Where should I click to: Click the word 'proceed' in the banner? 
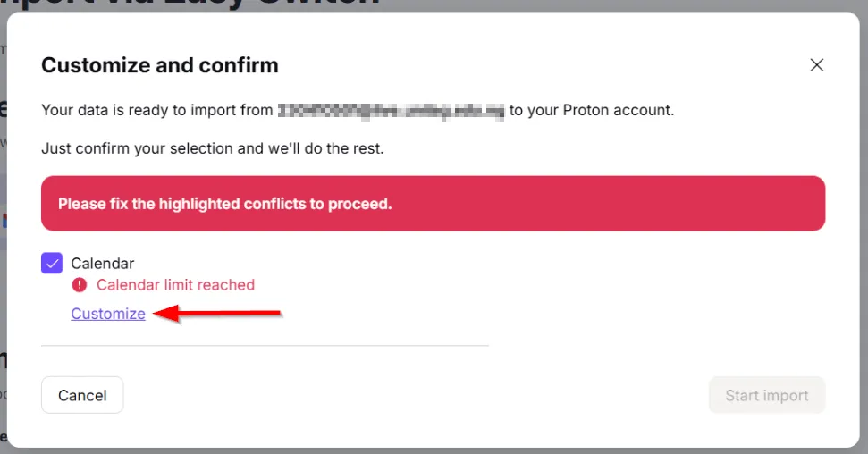363,204
